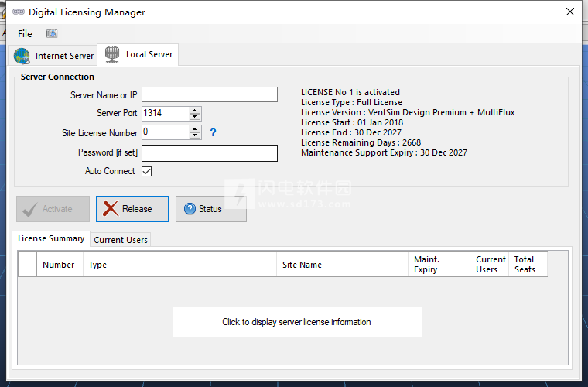The width and height of the screenshot is (588, 387).
Task: Select the License Summary tab
Action: click(51, 239)
